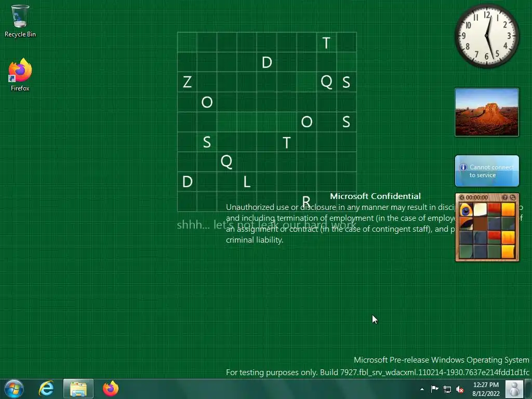Click the Show desktop strip at taskbar end

528,389
